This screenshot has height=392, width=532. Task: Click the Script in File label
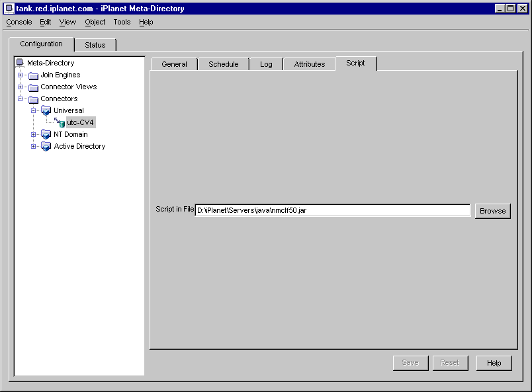click(x=175, y=210)
